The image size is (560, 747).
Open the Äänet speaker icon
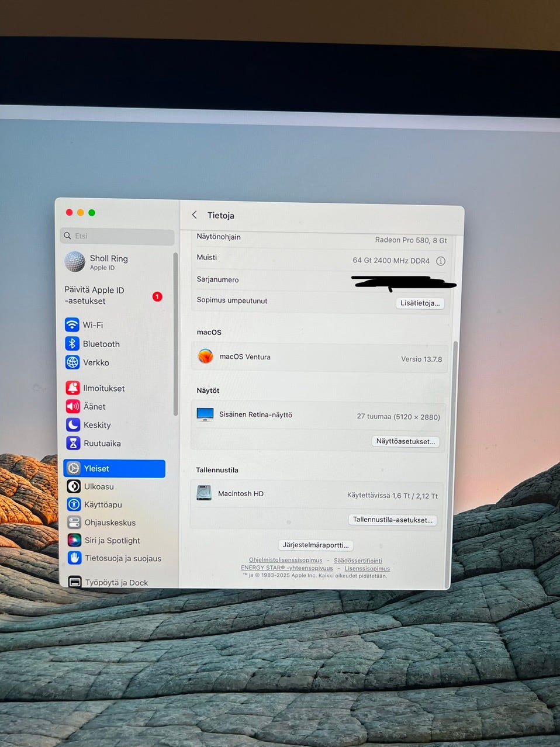pos(73,406)
